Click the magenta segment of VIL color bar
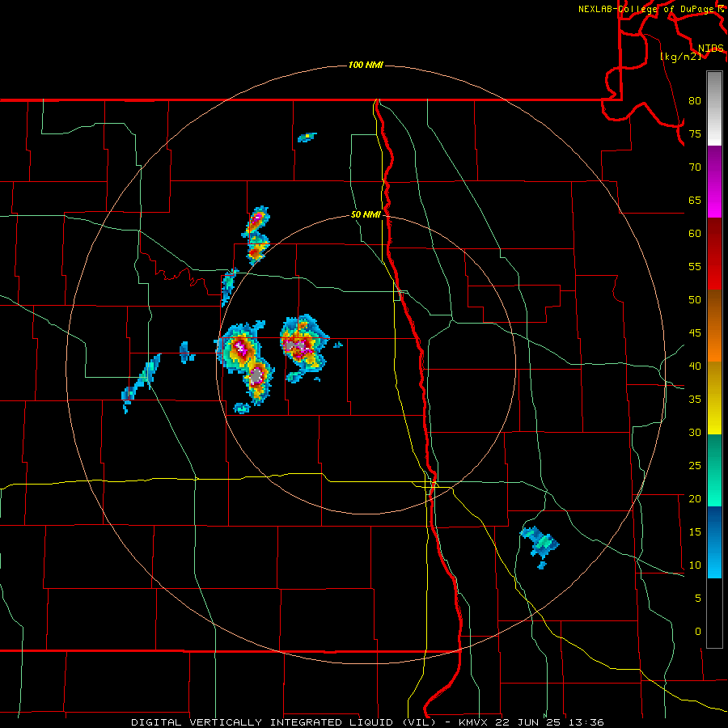The width and height of the screenshot is (728, 728). point(714,181)
